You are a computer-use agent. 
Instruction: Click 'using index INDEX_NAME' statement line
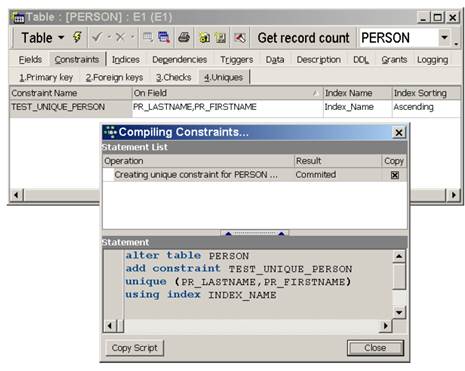[201, 295]
